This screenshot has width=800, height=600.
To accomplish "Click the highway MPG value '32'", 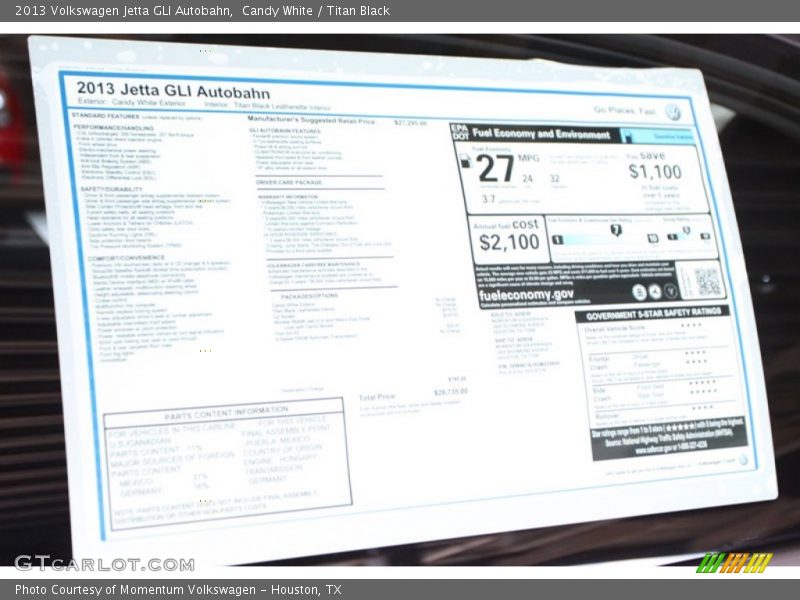I will pos(555,179).
